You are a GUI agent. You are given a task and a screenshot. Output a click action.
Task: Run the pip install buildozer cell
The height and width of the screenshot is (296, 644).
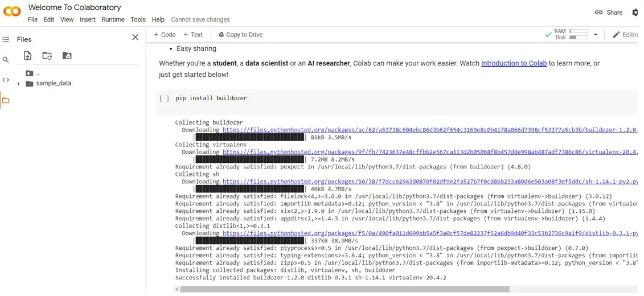tap(164, 98)
